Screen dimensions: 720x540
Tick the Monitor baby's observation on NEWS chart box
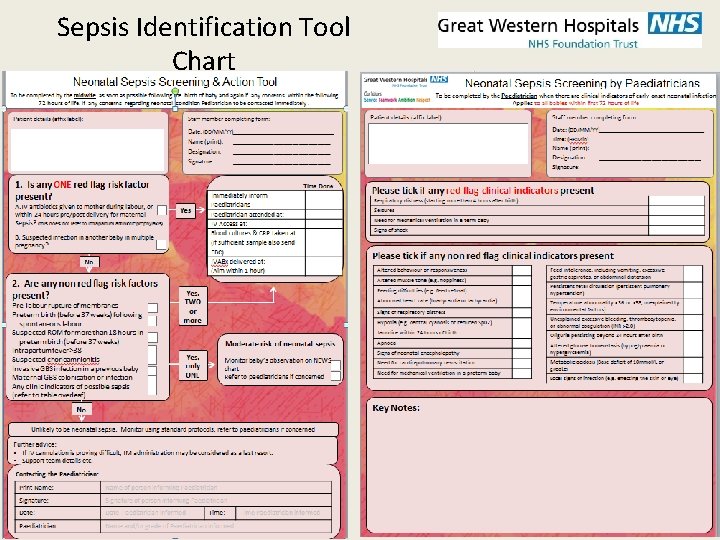click(x=336, y=366)
